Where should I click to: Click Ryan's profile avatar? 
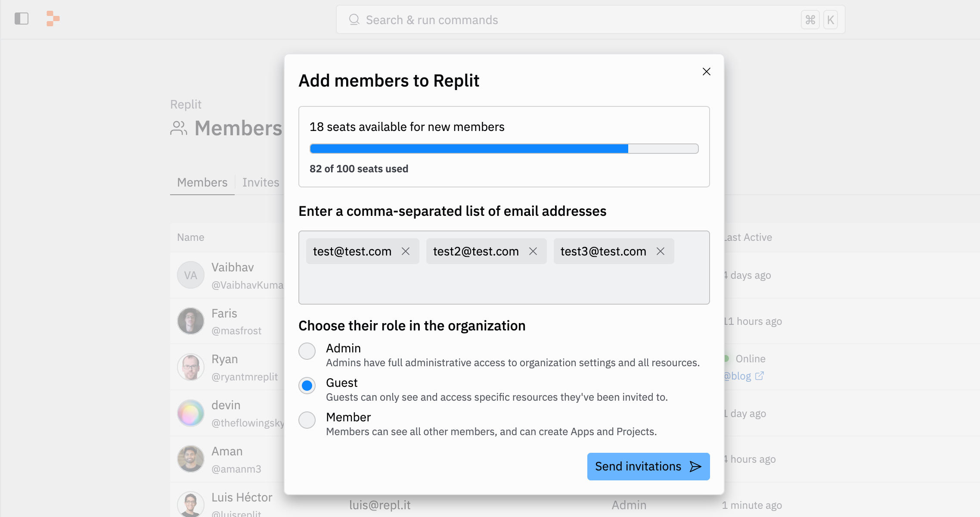tap(191, 368)
